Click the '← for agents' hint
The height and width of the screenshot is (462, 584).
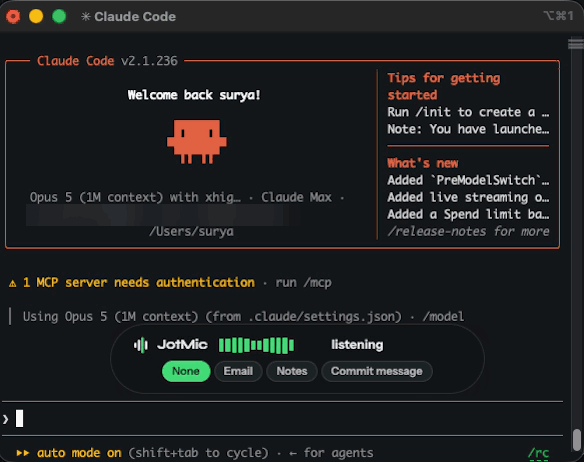(x=331, y=453)
